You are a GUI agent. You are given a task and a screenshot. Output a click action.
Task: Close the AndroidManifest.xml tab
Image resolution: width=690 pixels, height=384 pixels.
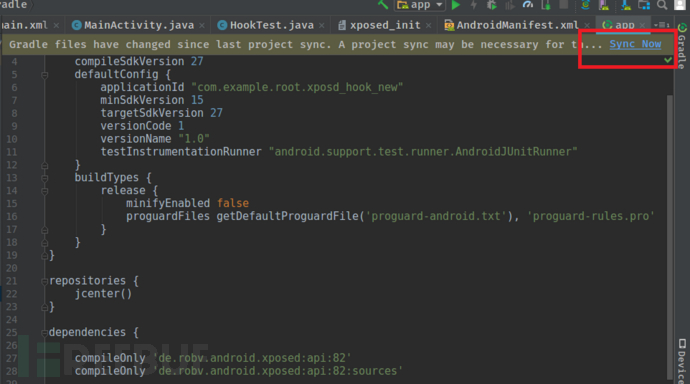point(587,26)
